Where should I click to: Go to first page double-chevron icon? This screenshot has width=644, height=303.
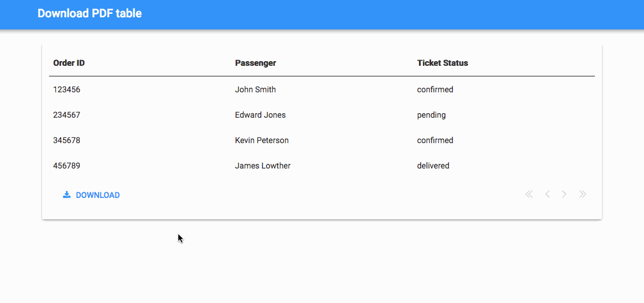tap(529, 194)
